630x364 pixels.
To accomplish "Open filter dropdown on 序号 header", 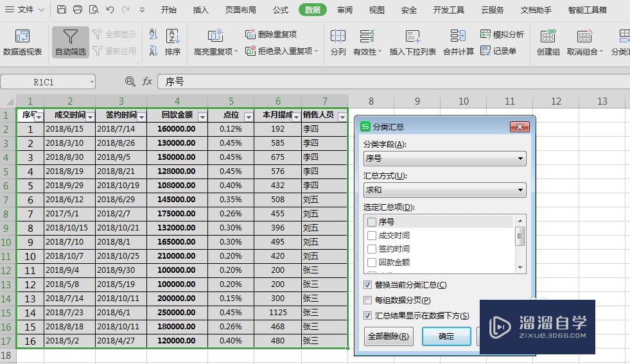I will 39,117.
